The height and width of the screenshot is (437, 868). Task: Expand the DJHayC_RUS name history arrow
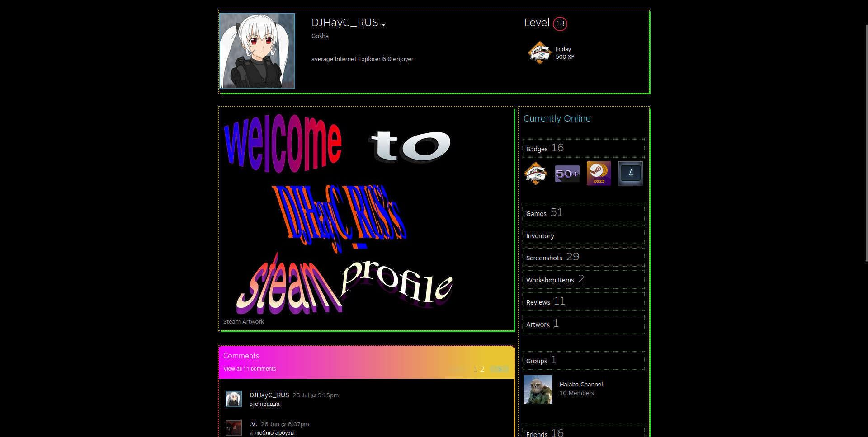383,25
